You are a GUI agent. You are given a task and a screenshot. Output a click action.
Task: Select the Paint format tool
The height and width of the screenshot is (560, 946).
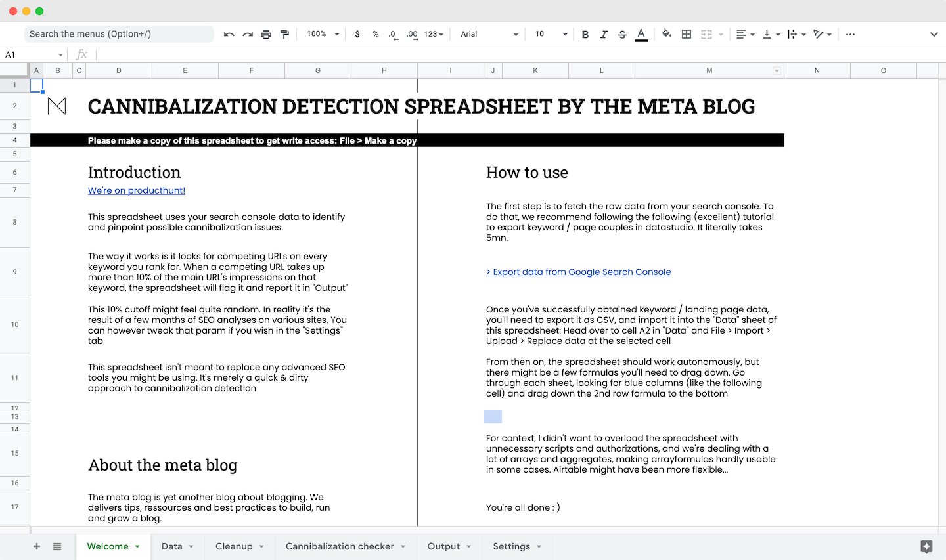[x=285, y=33]
